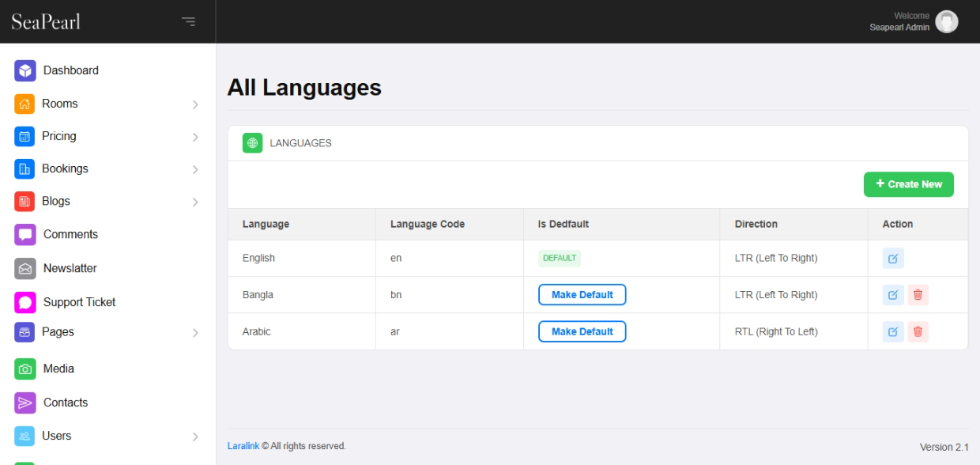This screenshot has width=980, height=465.
Task: Go to Contacts in the sidebar
Action: 66,403
